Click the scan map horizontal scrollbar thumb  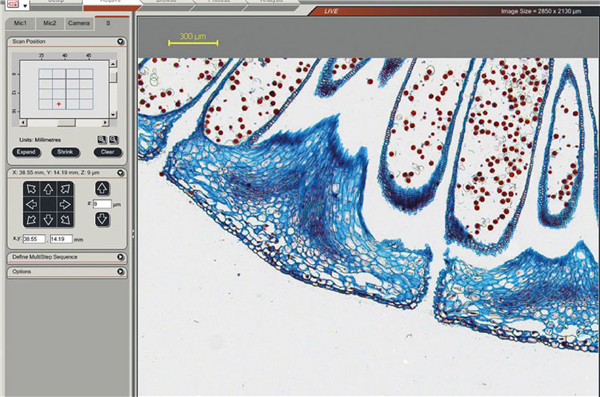[x=66, y=123]
